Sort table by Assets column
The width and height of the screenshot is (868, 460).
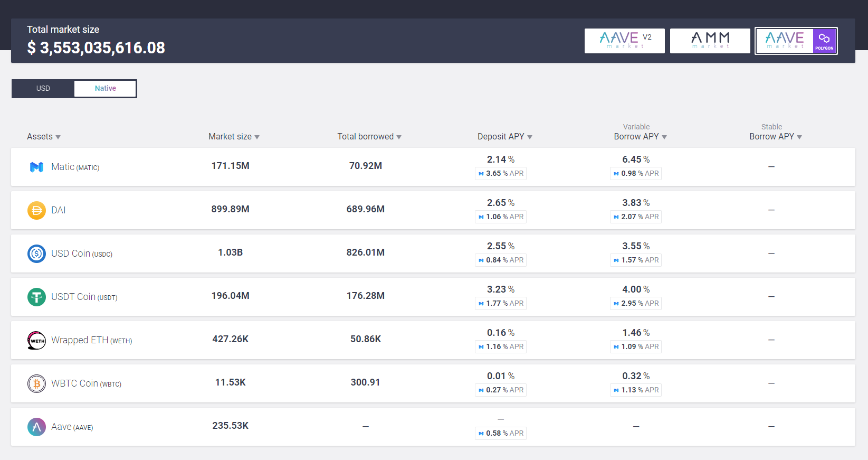(x=44, y=137)
